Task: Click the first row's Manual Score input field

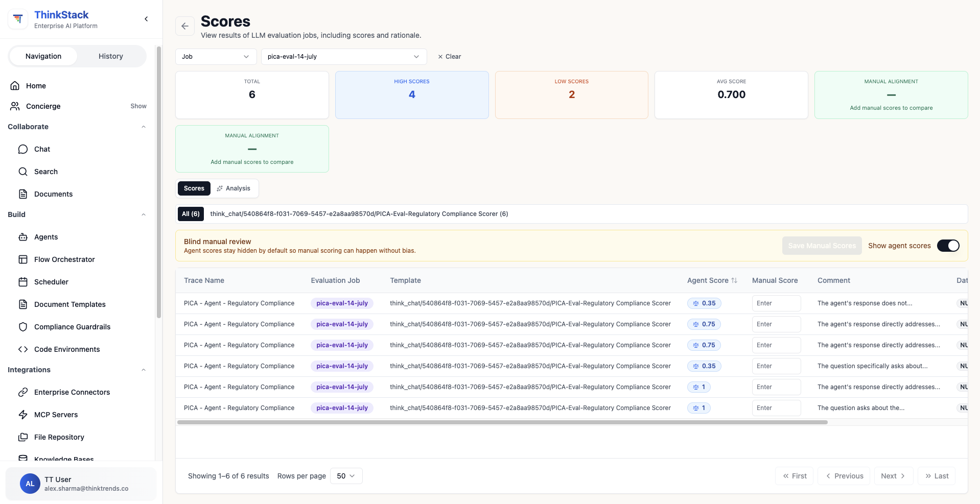Action: (776, 303)
